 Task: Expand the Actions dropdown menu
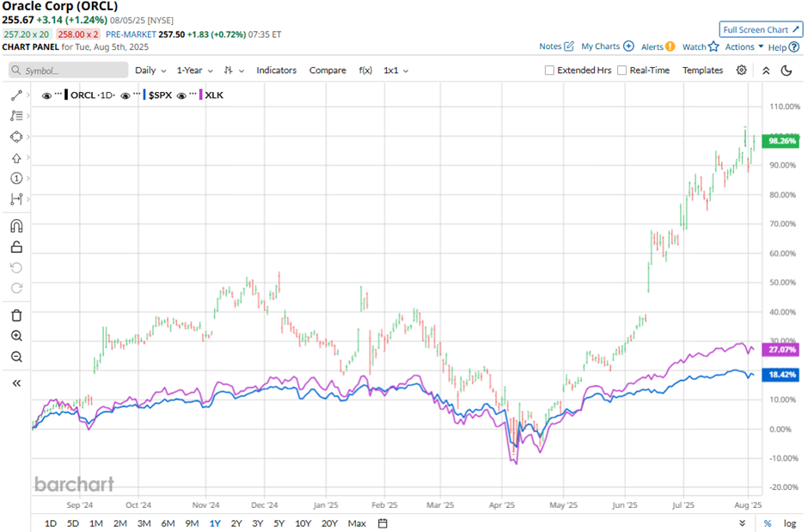coord(744,47)
